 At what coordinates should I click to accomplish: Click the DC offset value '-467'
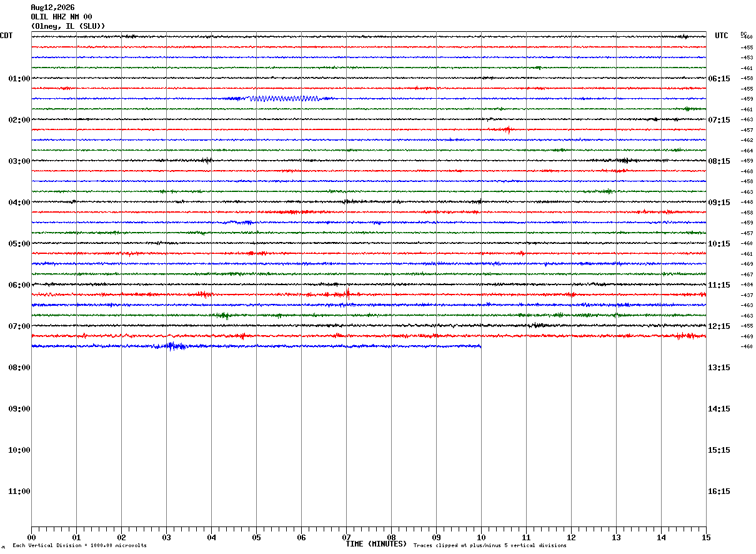click(x=747, y=274)
